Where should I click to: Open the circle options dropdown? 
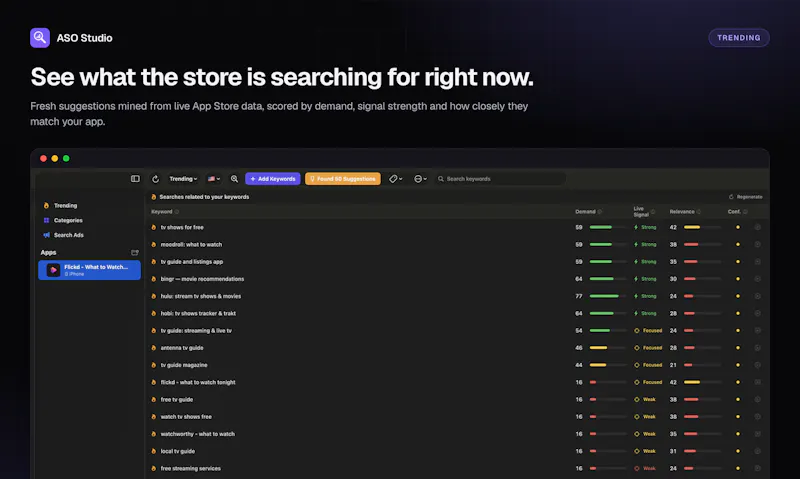tap(420, 179)
